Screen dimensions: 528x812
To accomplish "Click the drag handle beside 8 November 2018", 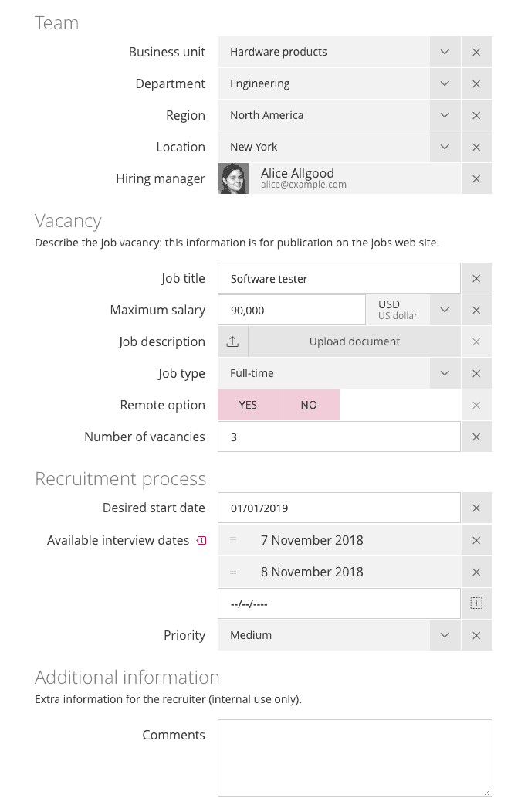I will coord(234,572).
